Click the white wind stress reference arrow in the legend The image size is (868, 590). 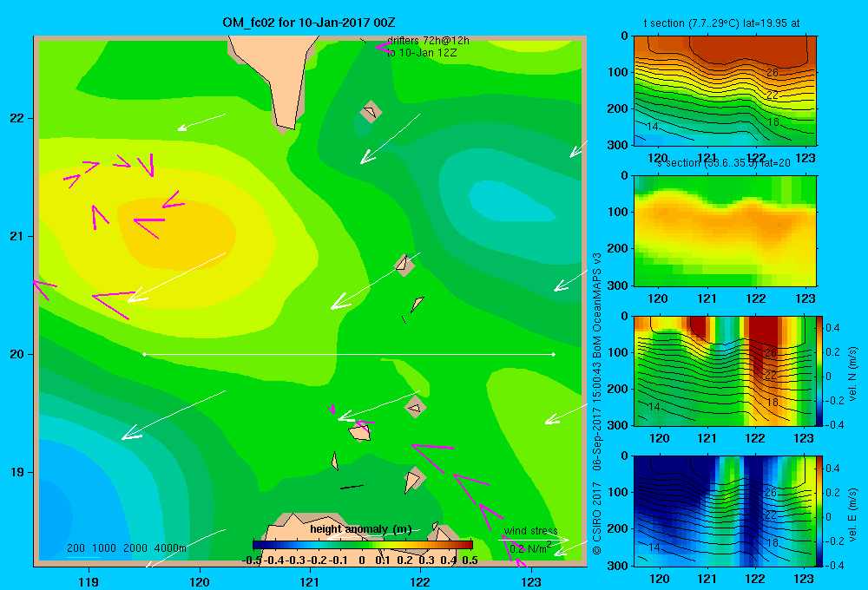pyautogui.click(x=535, y=539)
